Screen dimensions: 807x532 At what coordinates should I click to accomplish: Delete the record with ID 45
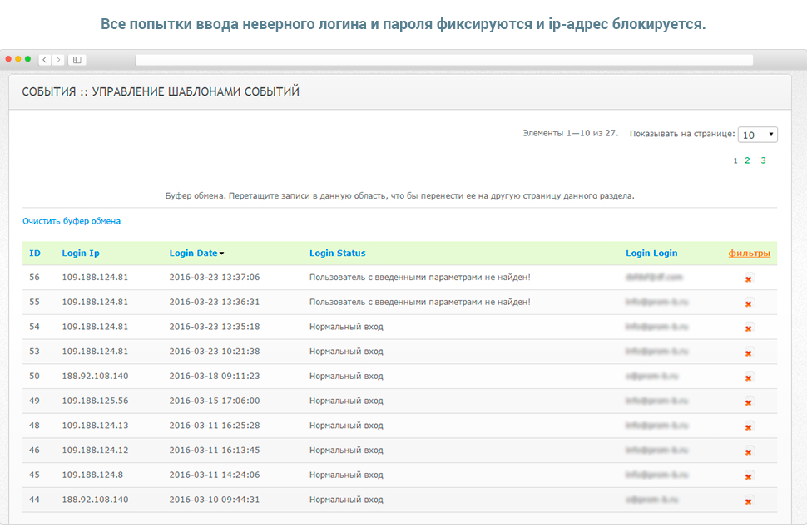(x=749, y=475)
